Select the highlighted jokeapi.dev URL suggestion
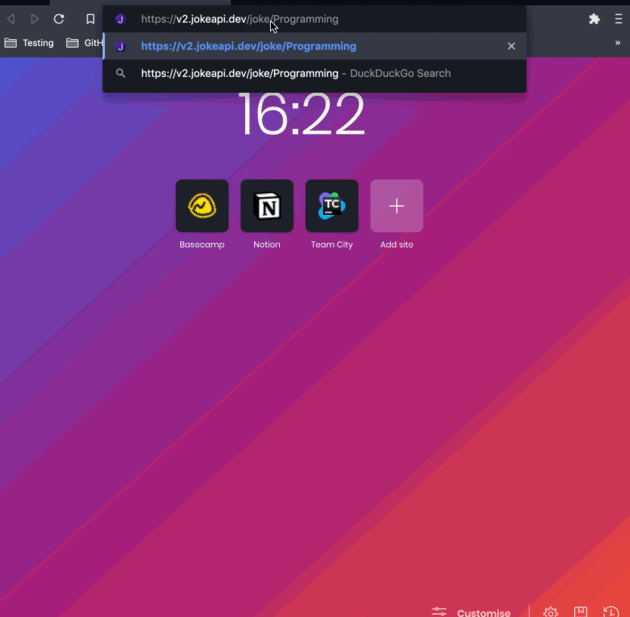This screenshot has width=630, height=617. coord(315,46)
